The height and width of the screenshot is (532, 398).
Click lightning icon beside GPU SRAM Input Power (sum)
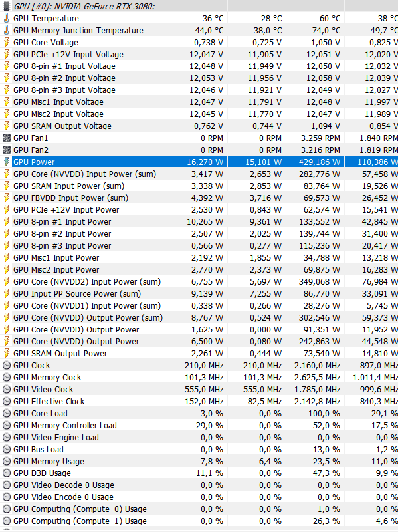7,186
